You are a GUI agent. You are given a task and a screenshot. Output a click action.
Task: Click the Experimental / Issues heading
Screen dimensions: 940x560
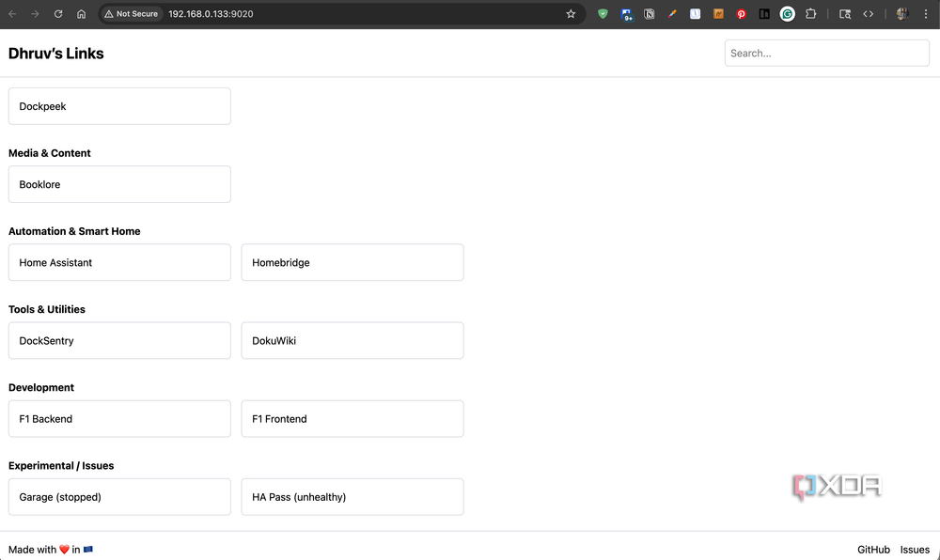pos(61,465)
